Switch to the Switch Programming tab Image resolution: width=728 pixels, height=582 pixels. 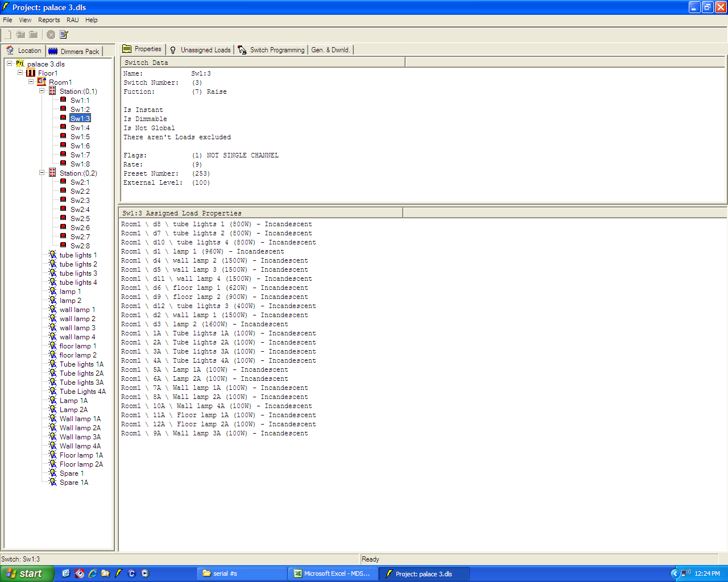pos(271,50)
